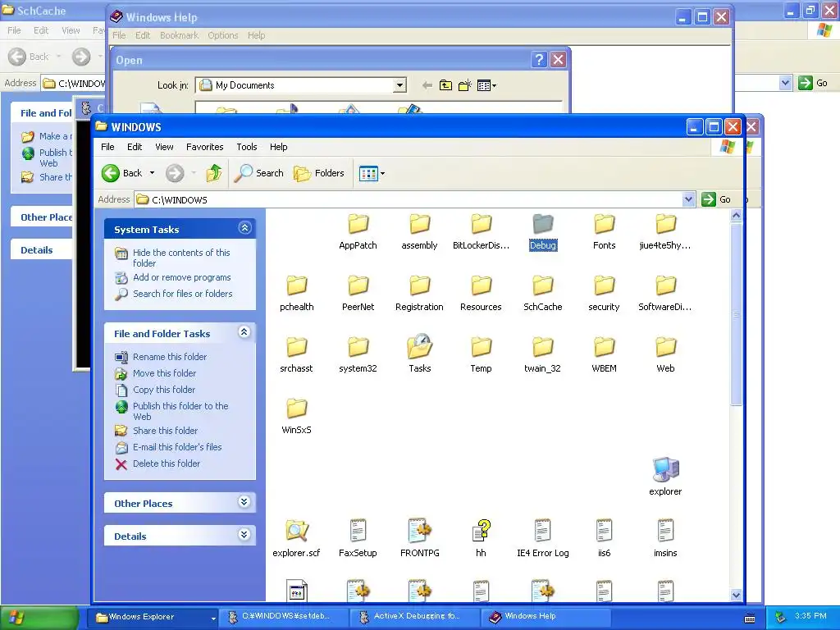Select the FRONTPG settings file icon
This screenshot has height=630, width=840.
[x=419, y=531]
